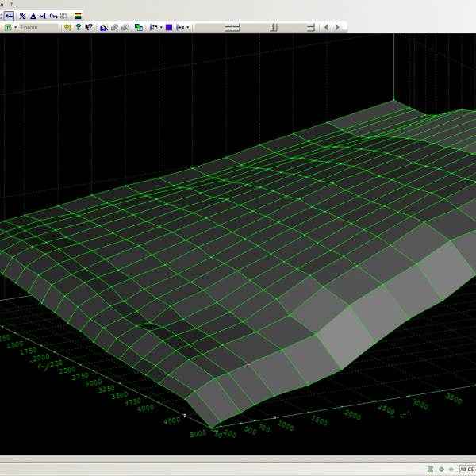Select the delta difference display icon
The image size is (476, 476).
33,15
